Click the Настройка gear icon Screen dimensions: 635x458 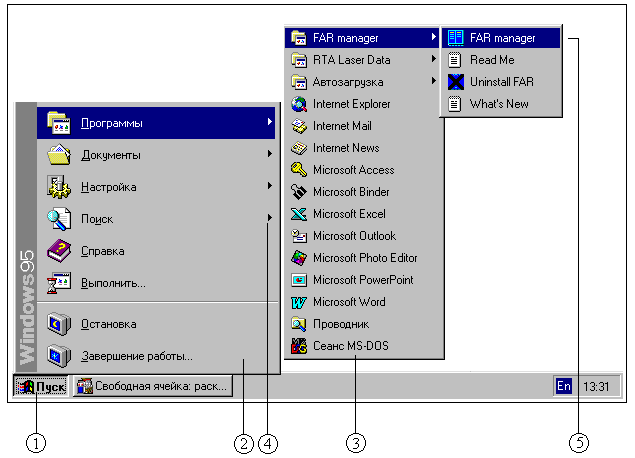(59, 187)
